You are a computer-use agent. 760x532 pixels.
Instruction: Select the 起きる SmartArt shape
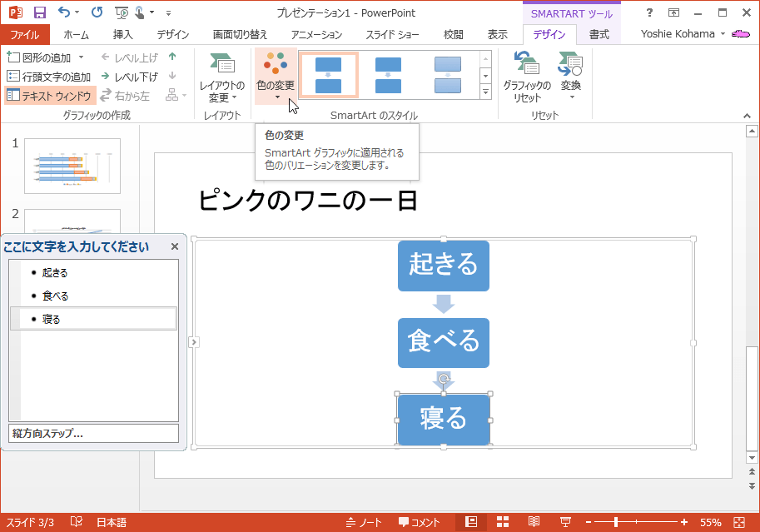[444, 266]
